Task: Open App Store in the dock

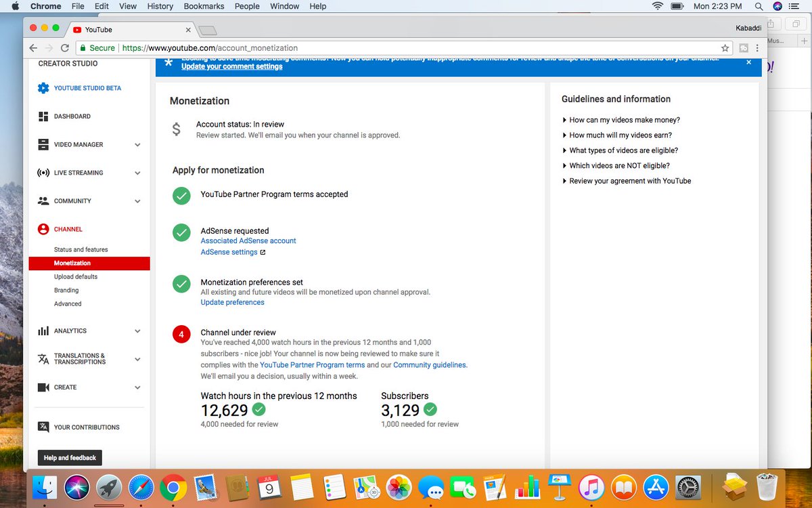Action: click(656, 488)
